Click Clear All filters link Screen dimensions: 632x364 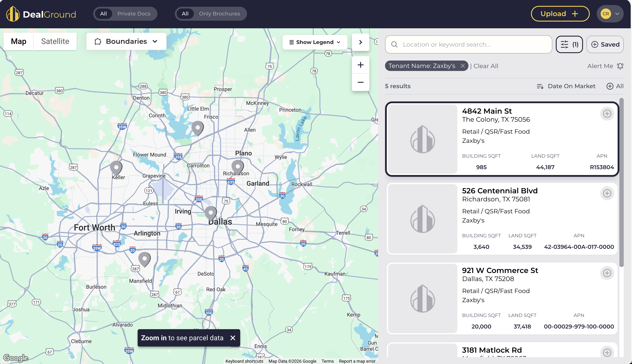pyautogui.click(x=485, y=66)
